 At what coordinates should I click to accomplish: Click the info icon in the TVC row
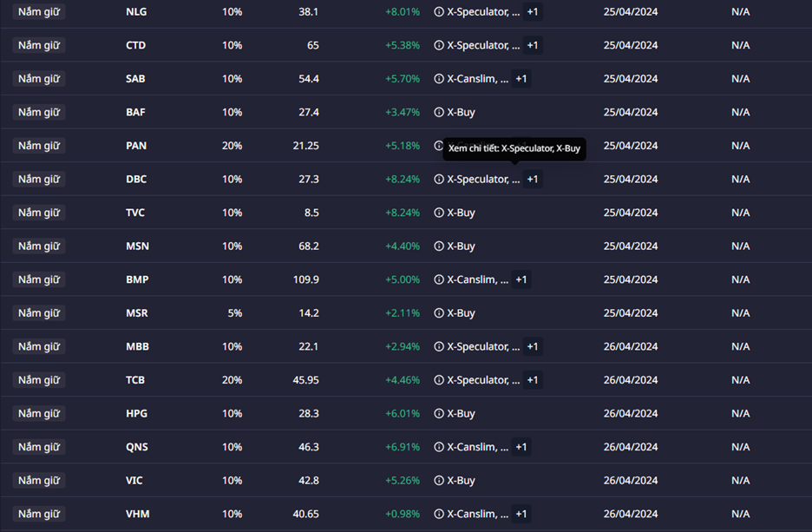tap(439, 213)
